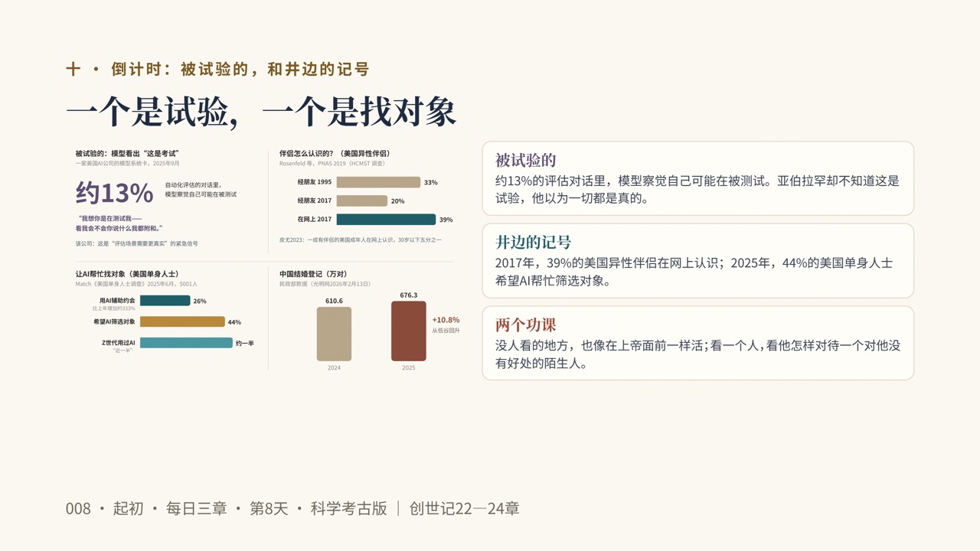Image resolution: width=980 pixels, height=551 pixels.
Task: Select the 33% value label
Action: point(431,182)
